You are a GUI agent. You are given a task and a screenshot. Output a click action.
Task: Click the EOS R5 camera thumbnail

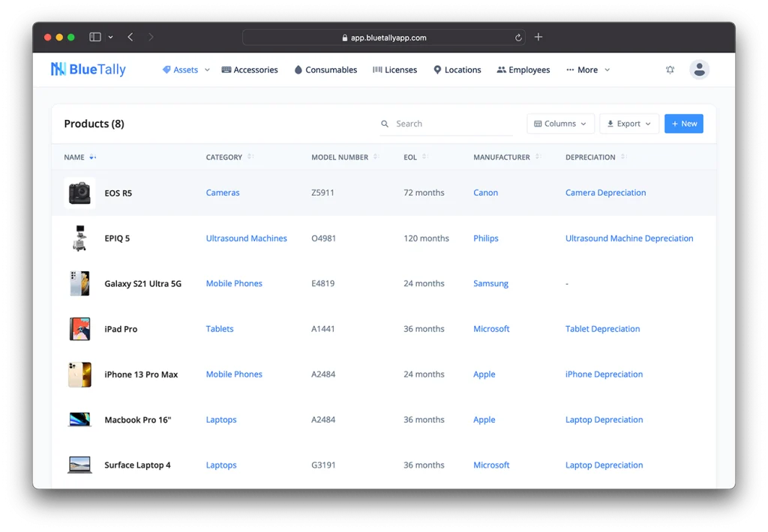tap(79, 193)
